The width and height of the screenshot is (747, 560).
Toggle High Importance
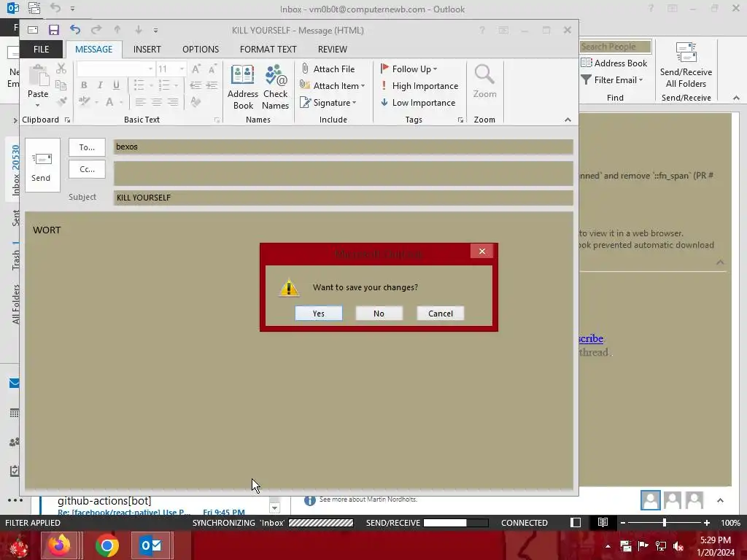[x=419, y=86]
